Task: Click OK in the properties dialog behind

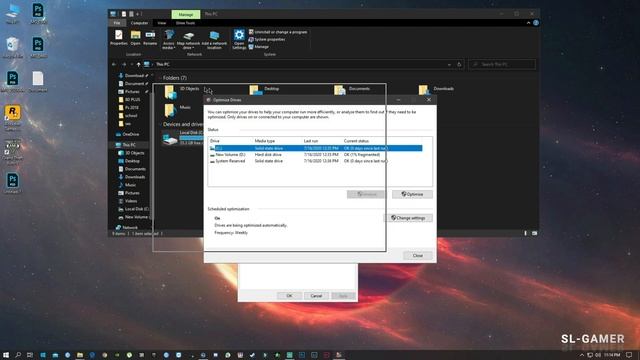Action: [x=289, y=296]
